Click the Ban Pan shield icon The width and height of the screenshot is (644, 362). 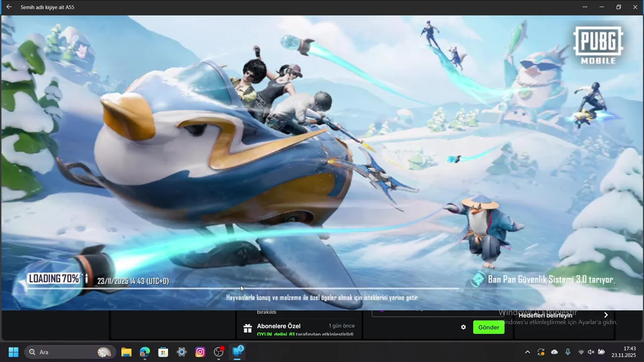pyautogui.click(x=478, y=280)
